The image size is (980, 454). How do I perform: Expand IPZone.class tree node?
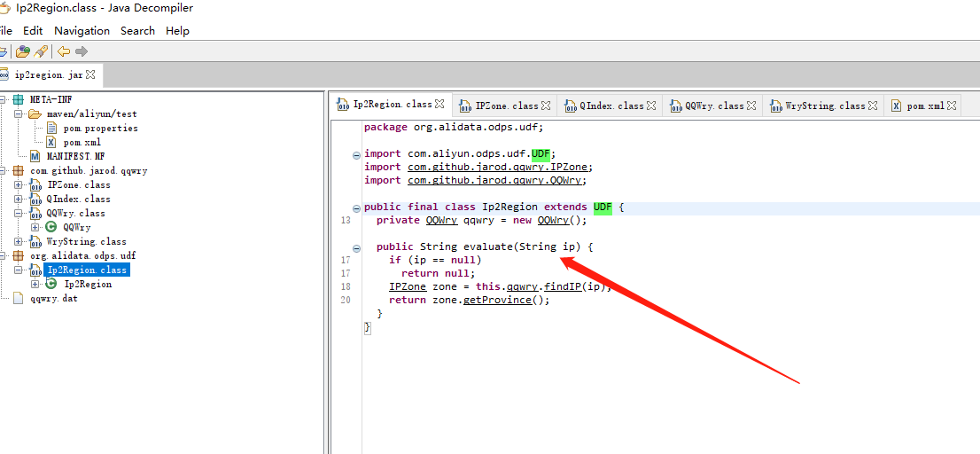(18, 184)
